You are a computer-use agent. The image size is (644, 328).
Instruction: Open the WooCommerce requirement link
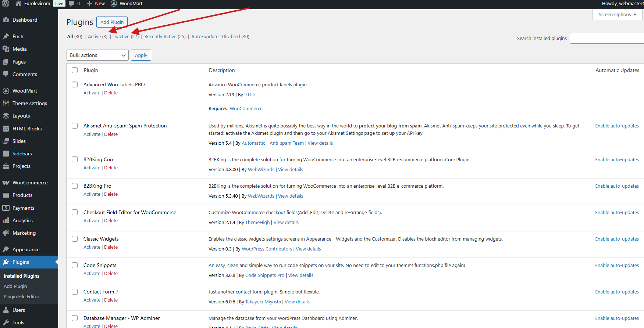[x=246, y=108]
